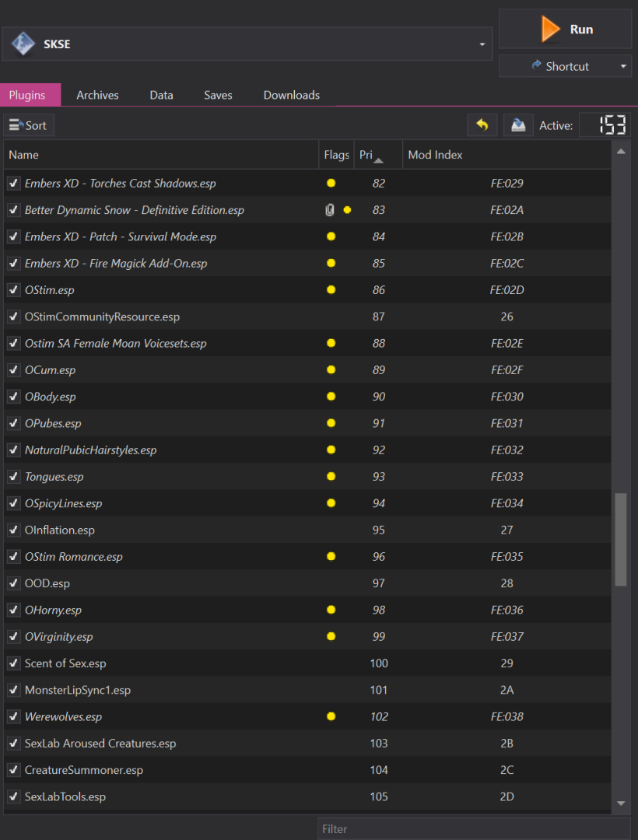Sort by the Name column header
The image size is (638, 840).
161,155
